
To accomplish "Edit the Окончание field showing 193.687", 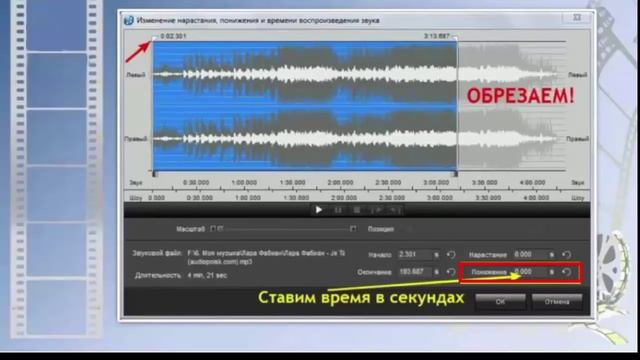I will point(414,272).
